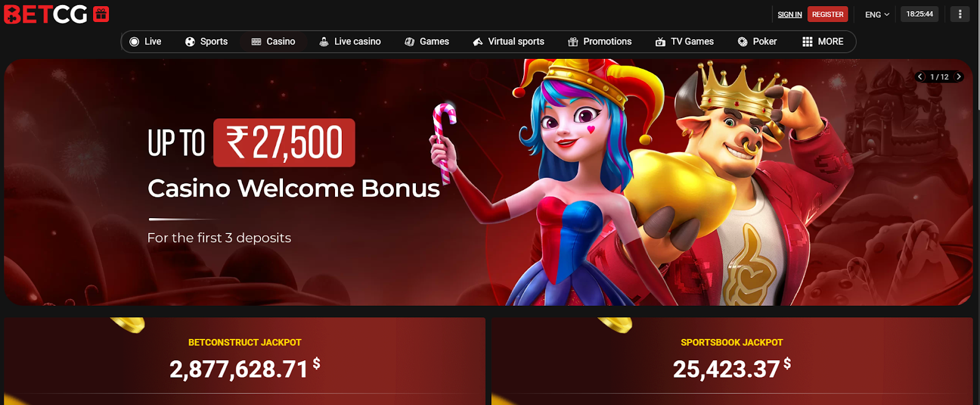Expand the ENG language dropdown

click(x=877, y=15)
